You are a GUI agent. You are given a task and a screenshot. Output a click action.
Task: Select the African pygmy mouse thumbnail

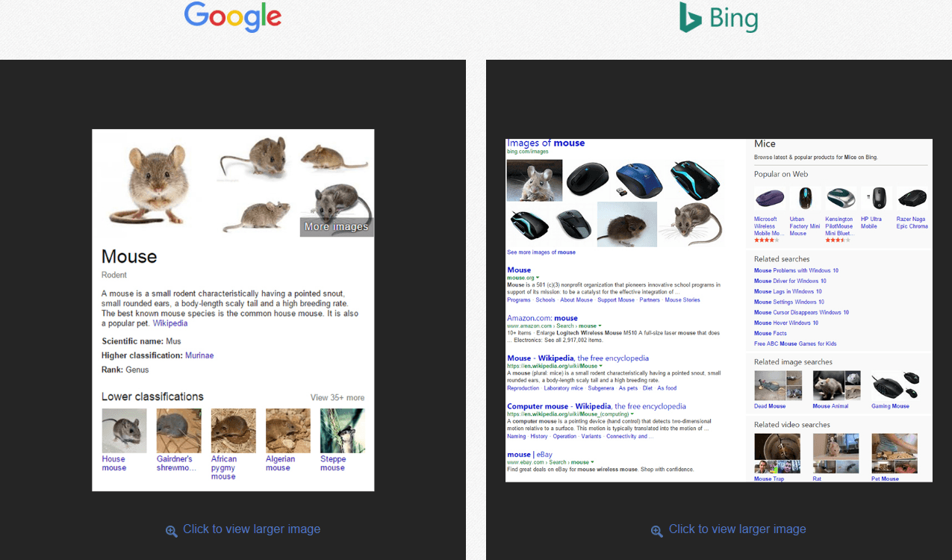233,431
